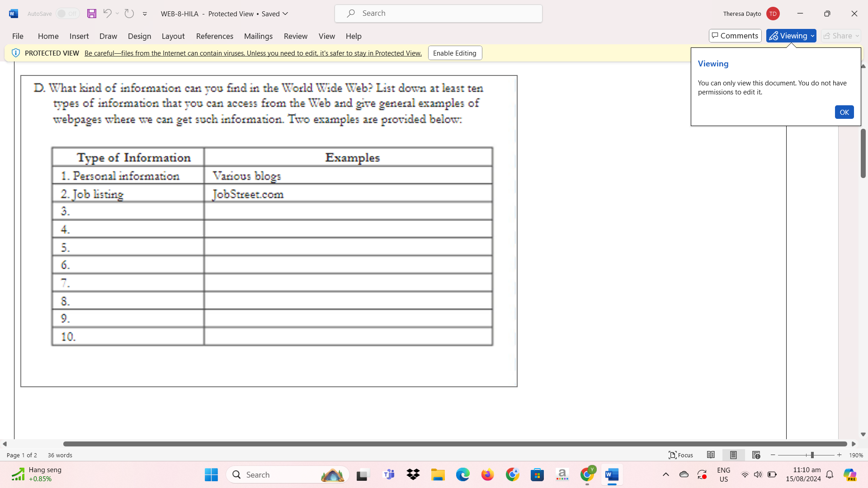Click the Comments icon in the ribbon
Viewport: 868px width, 488px height.
coord(735,36)
